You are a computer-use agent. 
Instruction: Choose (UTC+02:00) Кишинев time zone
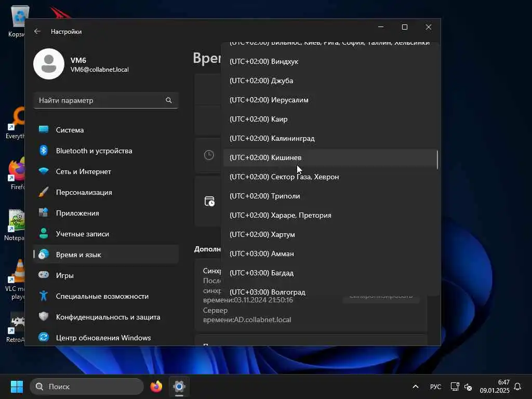coord(330,157)
